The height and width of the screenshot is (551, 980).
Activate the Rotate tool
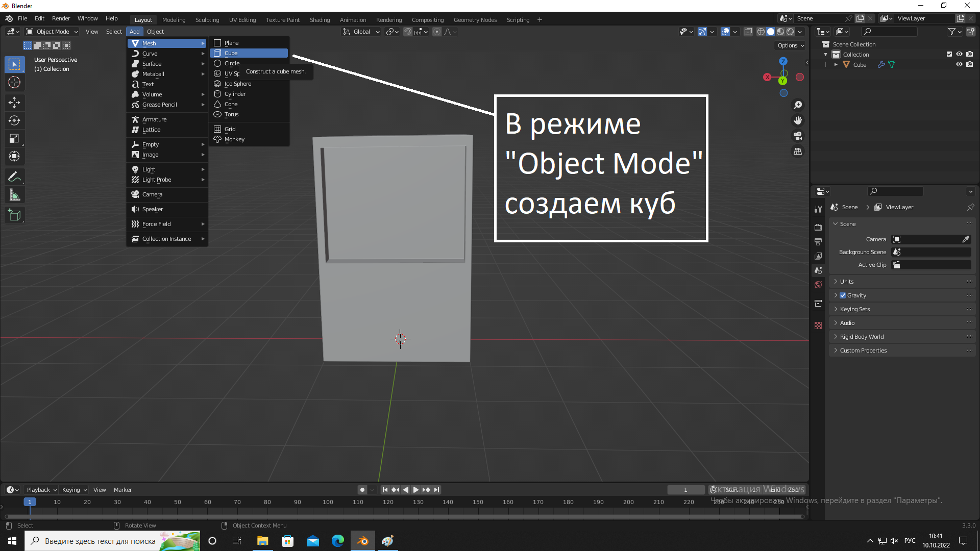[14, 120]
